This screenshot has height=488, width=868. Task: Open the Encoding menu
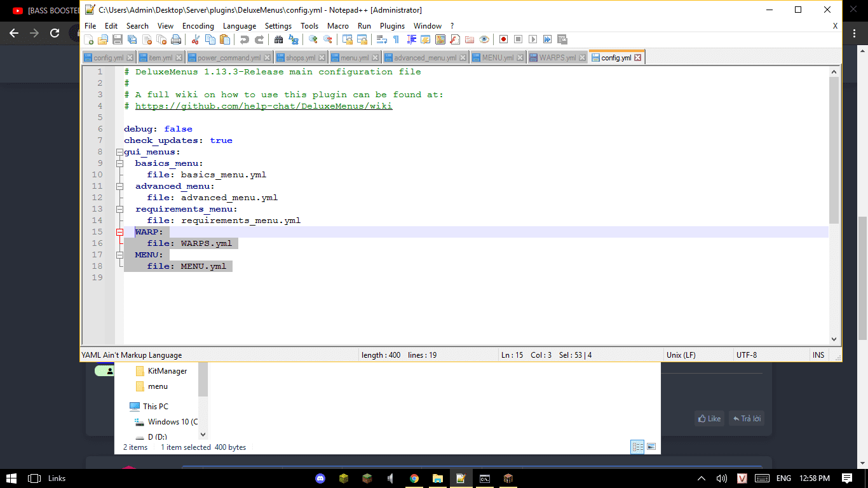(198, 26)
